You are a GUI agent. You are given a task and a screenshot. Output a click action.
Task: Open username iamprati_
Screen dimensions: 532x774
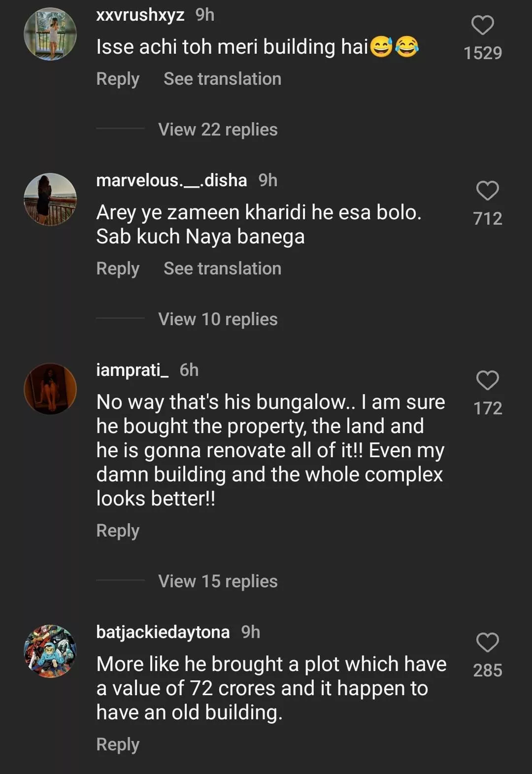(133, 370)
